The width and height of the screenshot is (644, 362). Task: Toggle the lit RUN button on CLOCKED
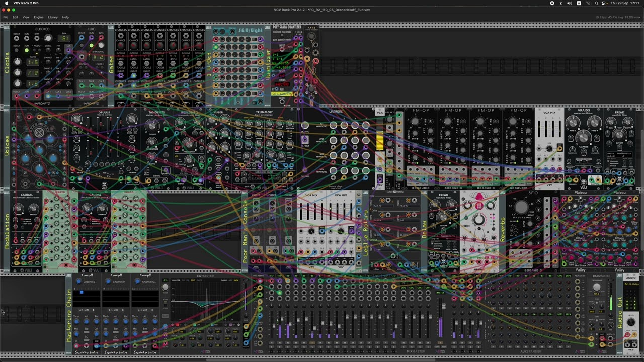[27, 50]
